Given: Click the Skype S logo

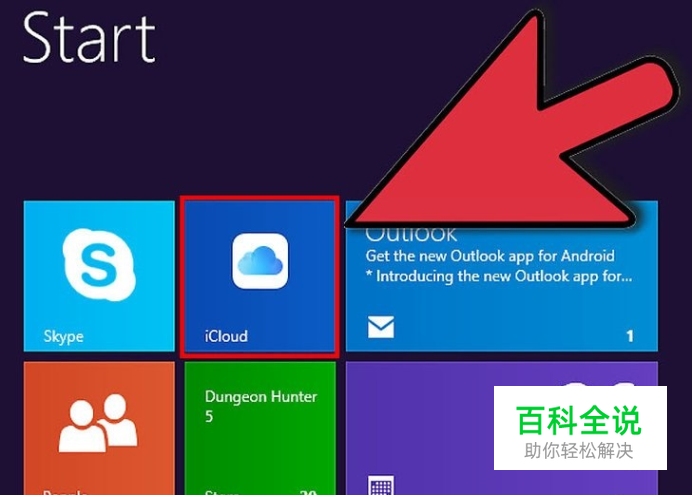Looking at the screenshot, I should [x=99, y=264].
